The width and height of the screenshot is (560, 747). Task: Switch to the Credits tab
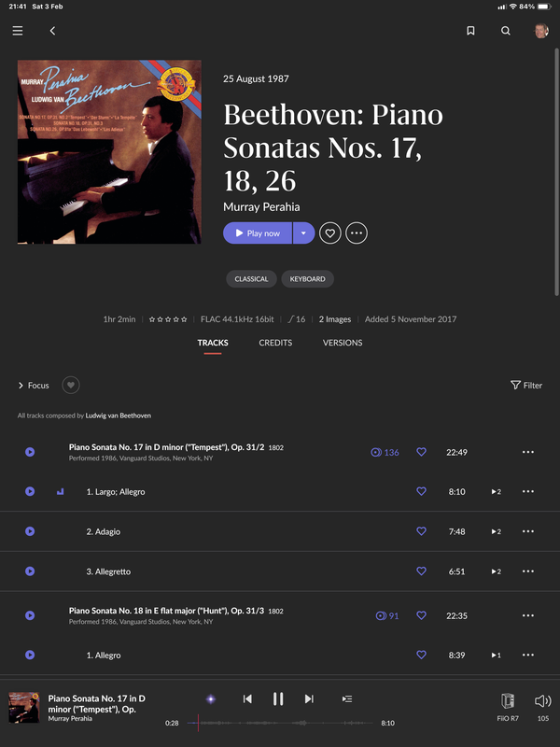tap(275, 343)
